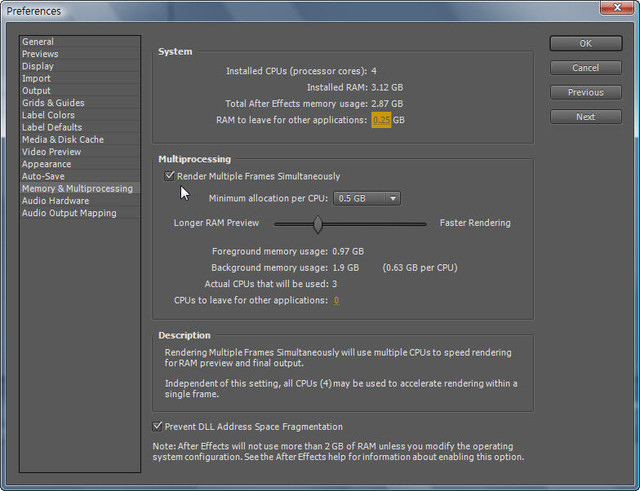
Task: Go to Previous preferences page
Action: click(586, 92)
